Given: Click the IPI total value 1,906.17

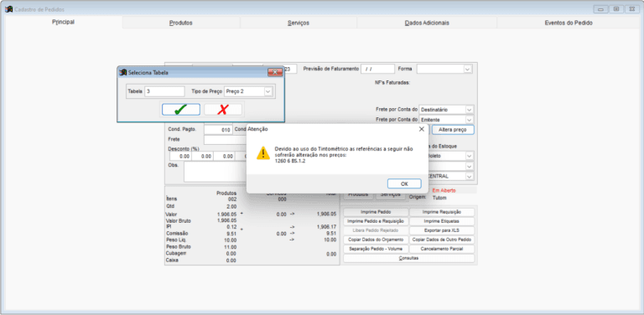Looking at the screenshot, I should tap(326, 226).
